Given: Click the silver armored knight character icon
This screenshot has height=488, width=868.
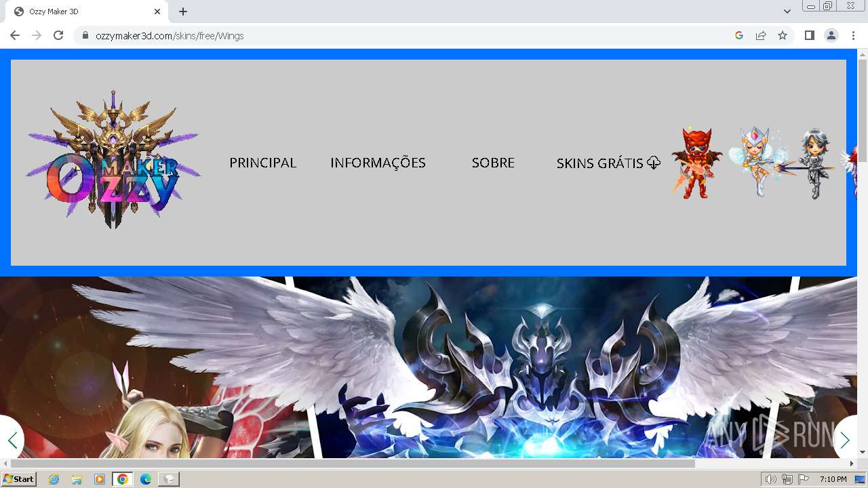Looking at the screenshot, I should (814, 163).
